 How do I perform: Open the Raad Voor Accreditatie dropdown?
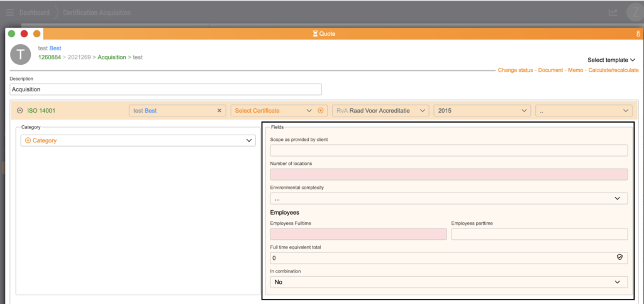(x=380, y=111)
